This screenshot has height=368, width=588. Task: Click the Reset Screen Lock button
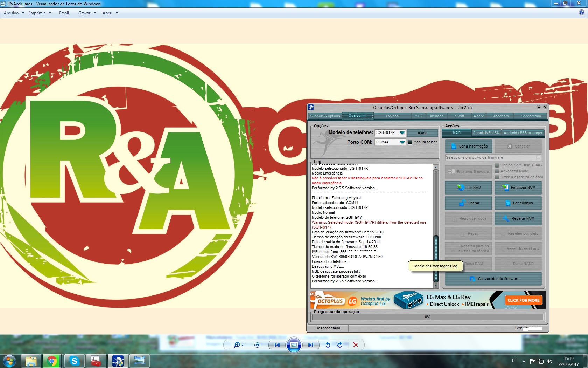[518, 248]
